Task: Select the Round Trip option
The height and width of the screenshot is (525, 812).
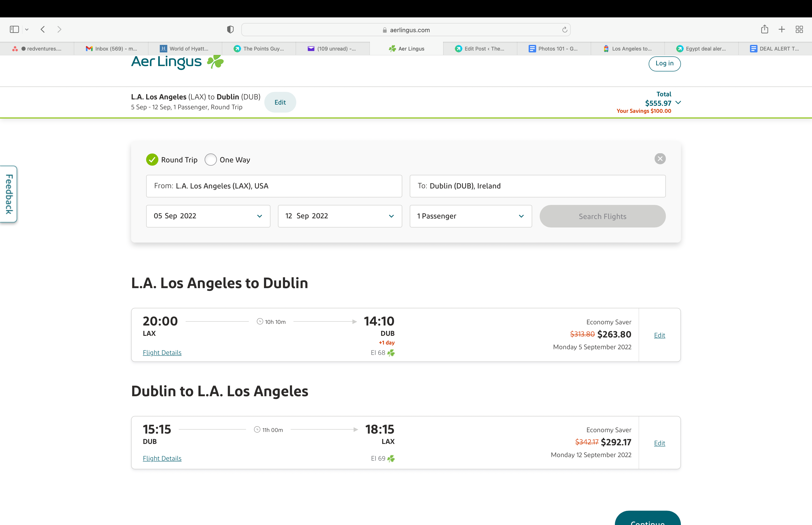Action: point(152,160)
